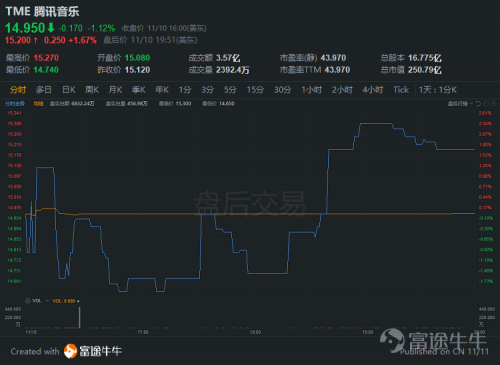Open the Tick chart tab
Viewport: 500px width, 365px height.
(x=401, y=90)
